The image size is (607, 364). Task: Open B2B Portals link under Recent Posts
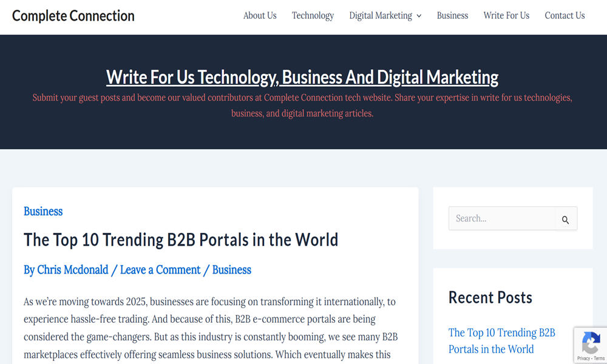pos(501,340)
